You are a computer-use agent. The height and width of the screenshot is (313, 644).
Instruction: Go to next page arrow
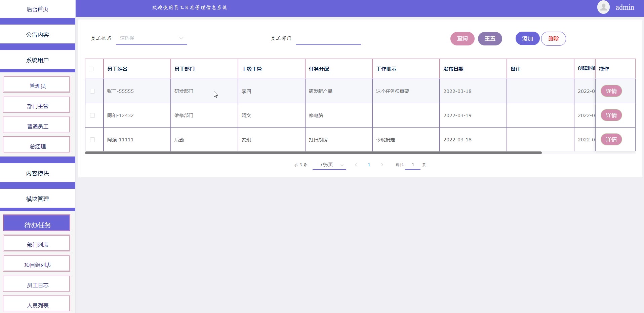pos(382,165)
